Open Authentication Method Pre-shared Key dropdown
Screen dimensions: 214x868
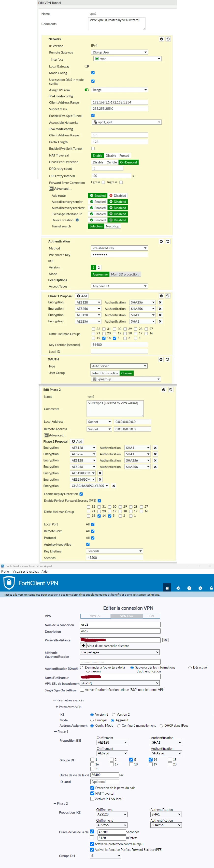(x=119, y=248)
